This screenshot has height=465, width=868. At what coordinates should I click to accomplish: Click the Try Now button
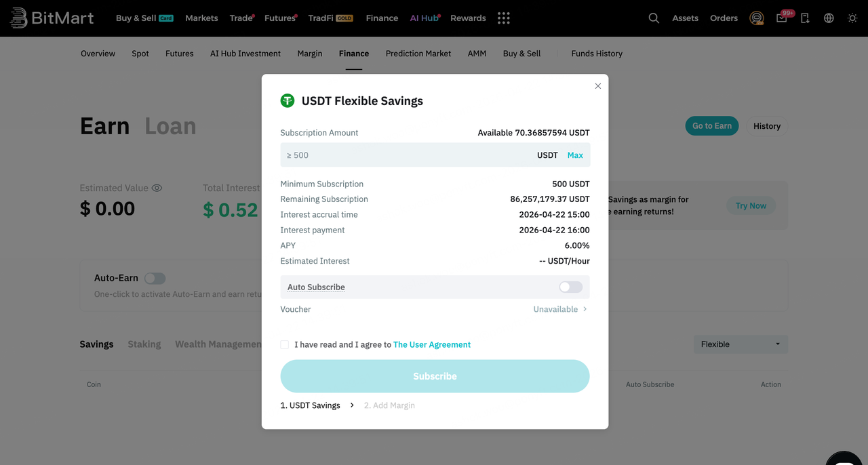(x=751, y=205)
